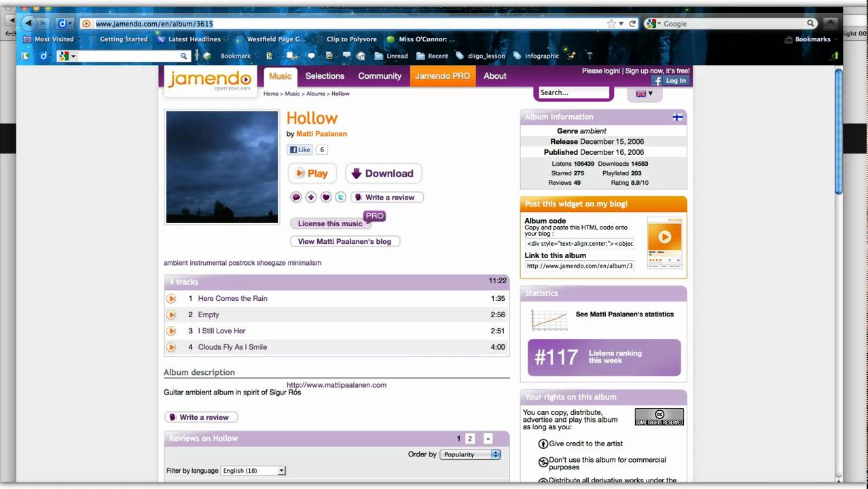
Task: Click the browser back arrow button
Action: pyautogui.click(x=29, y=23)
